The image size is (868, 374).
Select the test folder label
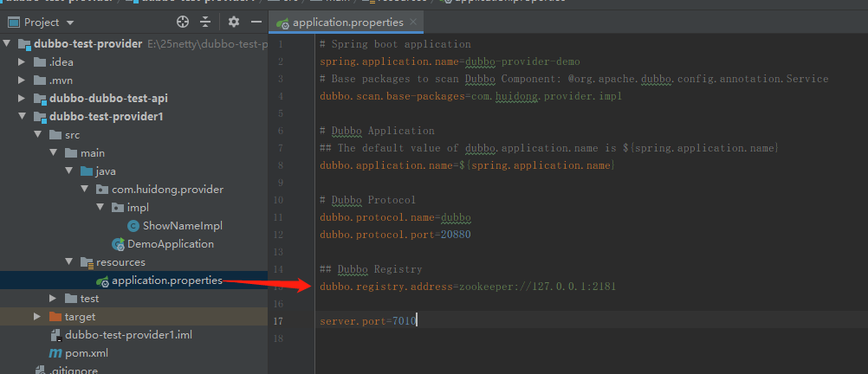(90, 299)
